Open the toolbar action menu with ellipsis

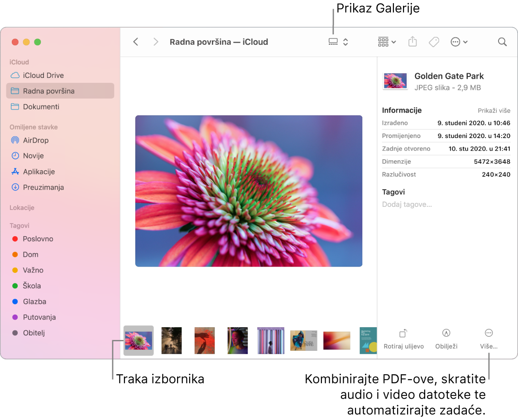click(x=459, y=42)
